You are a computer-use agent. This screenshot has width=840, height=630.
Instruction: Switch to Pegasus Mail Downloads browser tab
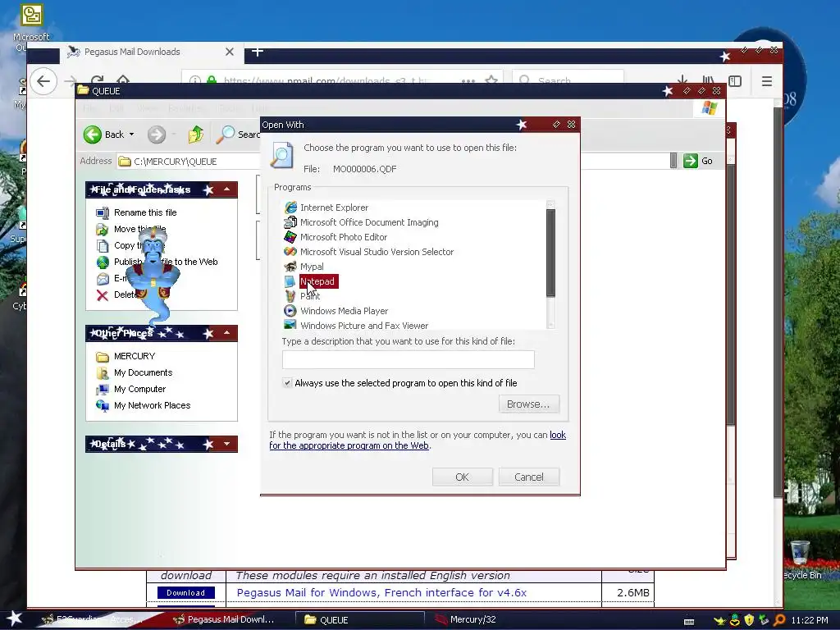(132, 52)
